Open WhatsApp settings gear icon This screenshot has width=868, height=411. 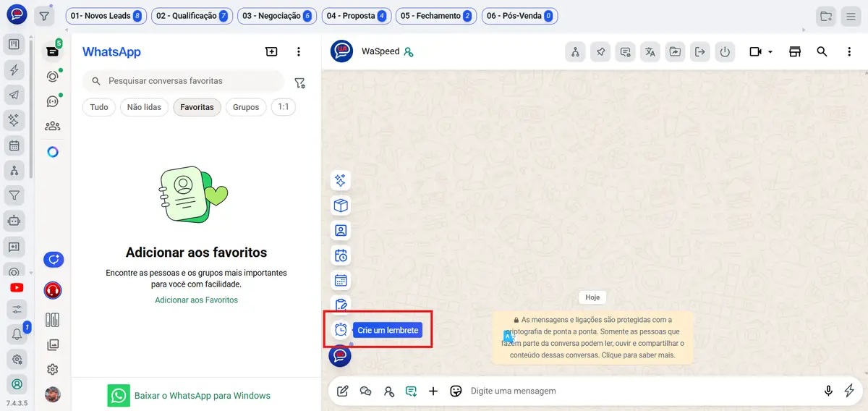point(53,370)
